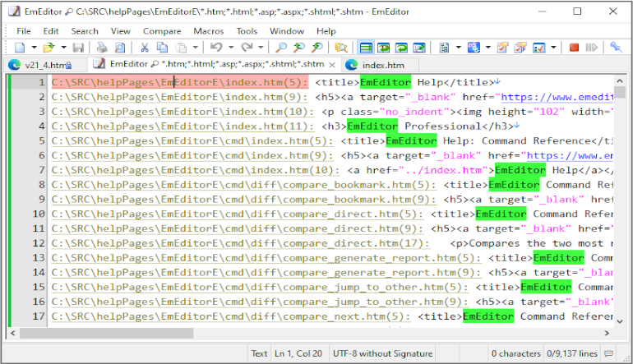Click the layered markers toolbar icon
633x364 pixels.
pos(520,48)
